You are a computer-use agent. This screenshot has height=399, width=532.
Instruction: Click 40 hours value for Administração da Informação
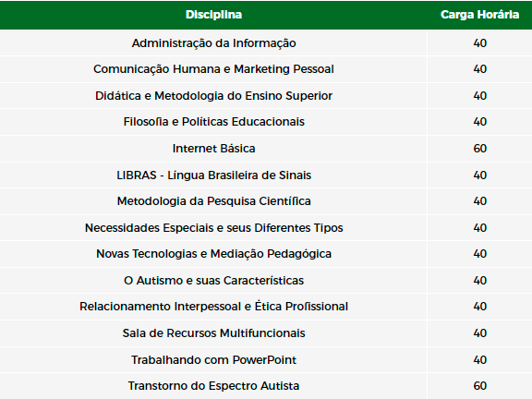[479, 43]
